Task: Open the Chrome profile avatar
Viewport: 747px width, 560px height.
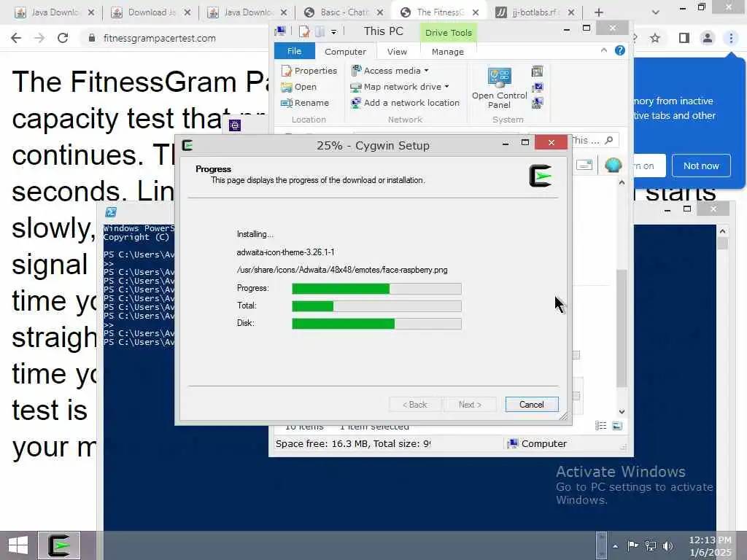Action: (708, 38)
